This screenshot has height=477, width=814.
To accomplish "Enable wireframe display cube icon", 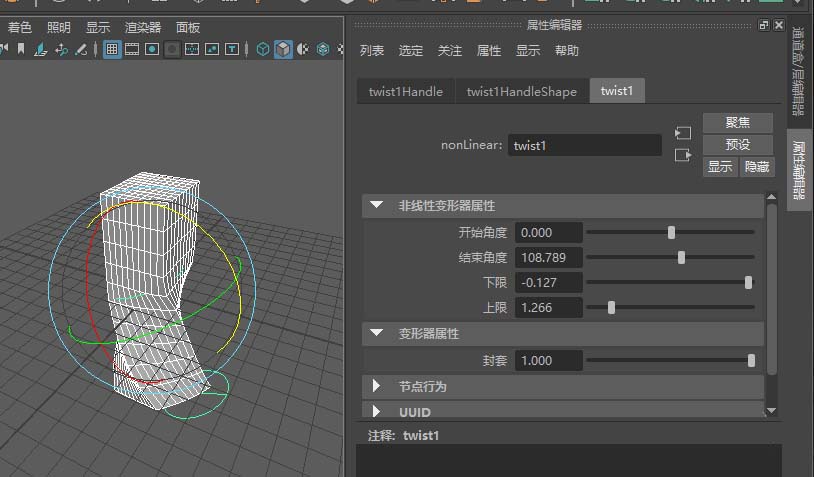I will [263, 49].
